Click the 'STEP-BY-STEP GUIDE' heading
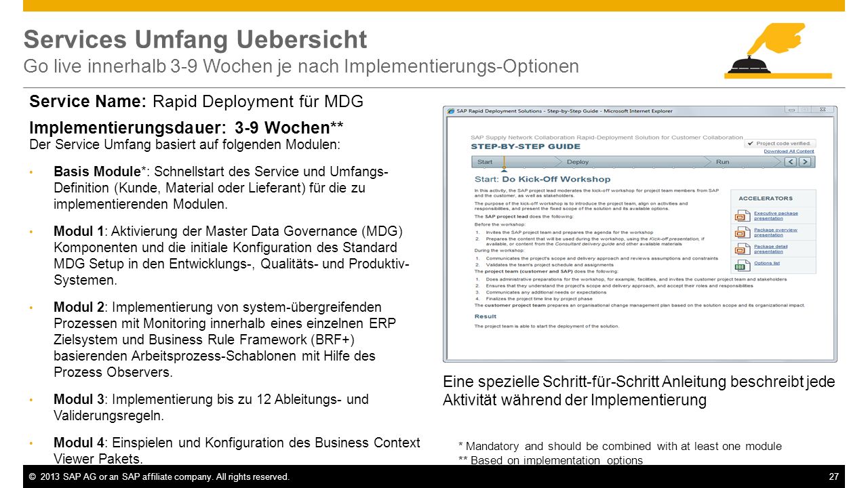The image size is (868, 488). tap(526, 146)
